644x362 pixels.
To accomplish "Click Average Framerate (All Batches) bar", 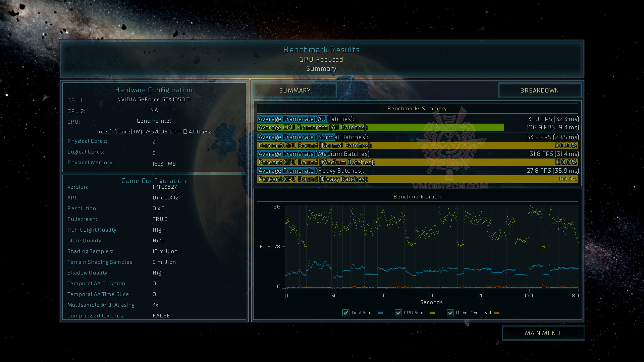I will click(292, 119).
